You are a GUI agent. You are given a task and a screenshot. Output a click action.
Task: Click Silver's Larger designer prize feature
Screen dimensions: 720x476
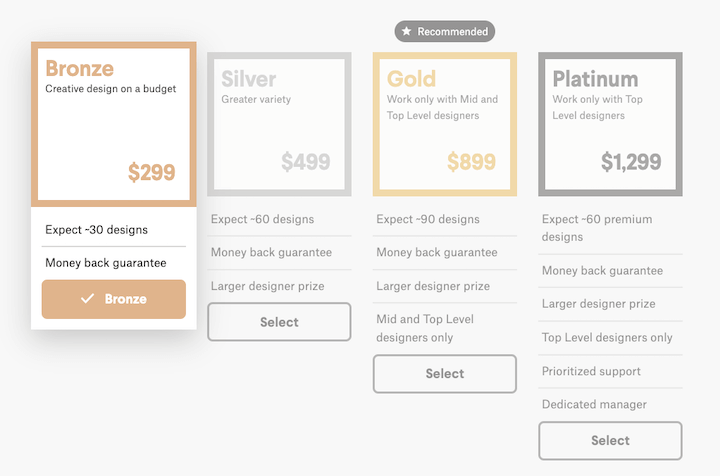[268, 286]
